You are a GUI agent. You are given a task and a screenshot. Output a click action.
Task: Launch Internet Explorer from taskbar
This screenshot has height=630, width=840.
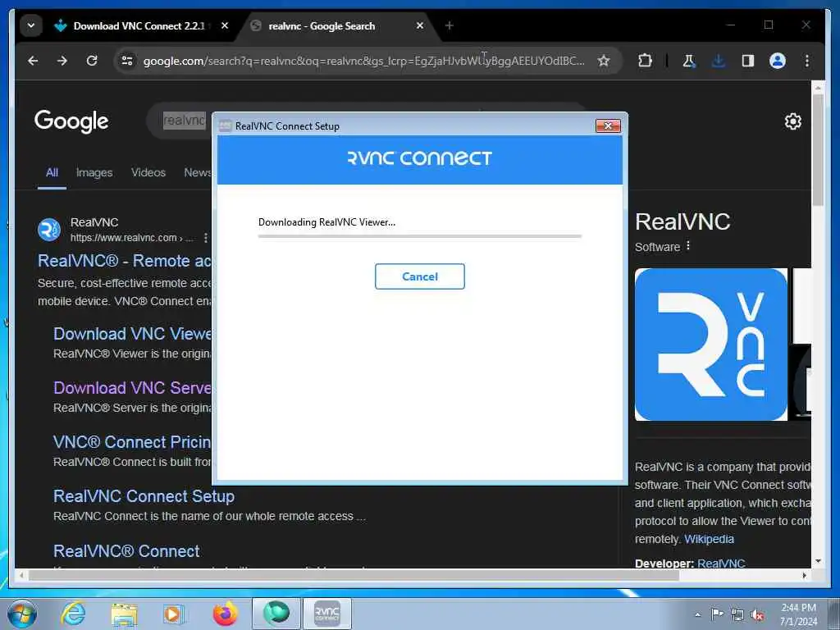point(73,614)
